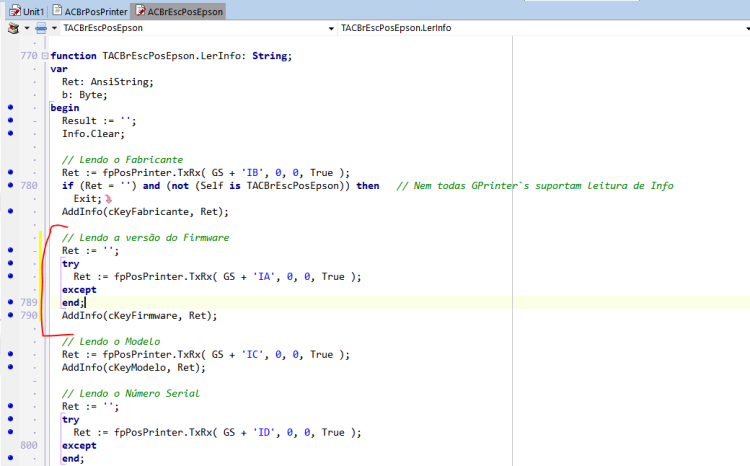Click the blue section navigation toolbar icon
Viewport: 750px width, 466px height.
[x=41, y=28]
